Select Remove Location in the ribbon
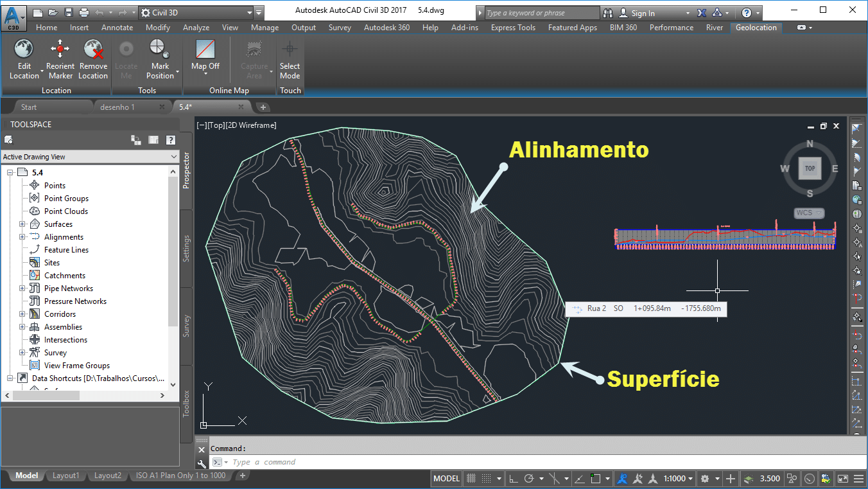The width and height of the screenshot is (868, 489). tap(93, 60)
